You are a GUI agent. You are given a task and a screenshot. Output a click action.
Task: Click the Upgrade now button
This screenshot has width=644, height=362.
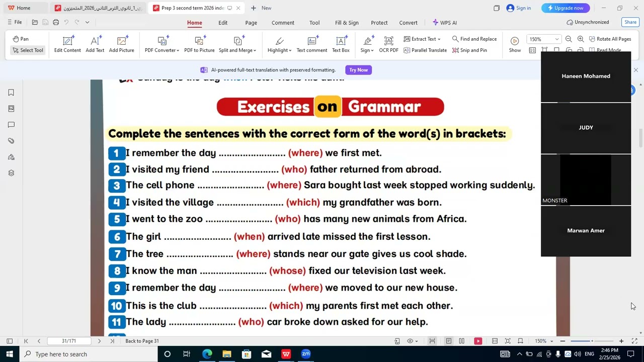[566, 8]
